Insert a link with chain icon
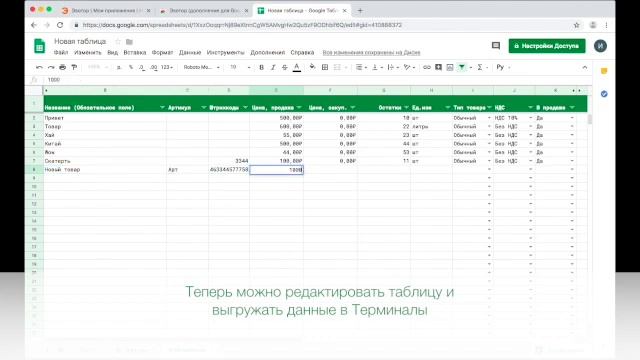Screen dimensions: 640x360 pos(427,67)
